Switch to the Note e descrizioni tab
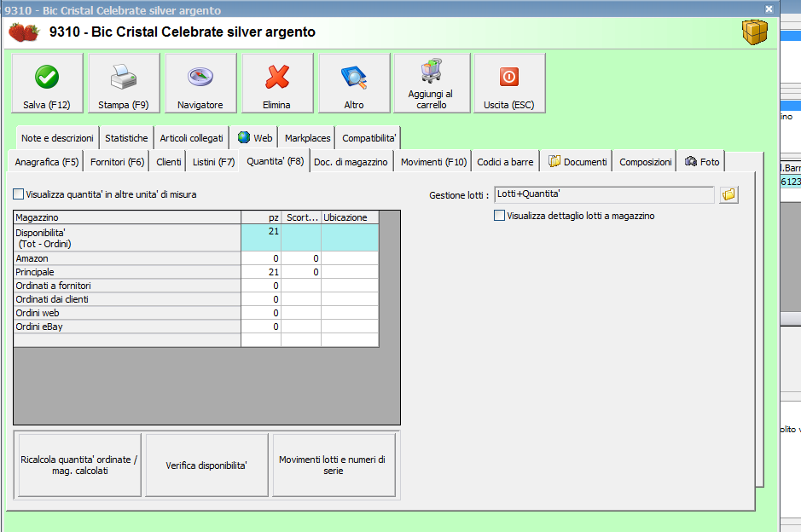The image size is (801, 532). 57,138
